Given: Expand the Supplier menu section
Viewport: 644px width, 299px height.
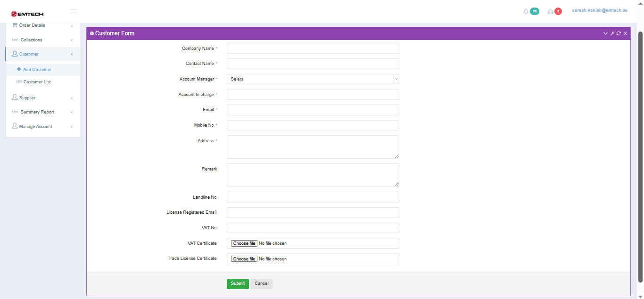Looking at the screenshot, I should tap(27, 98).
